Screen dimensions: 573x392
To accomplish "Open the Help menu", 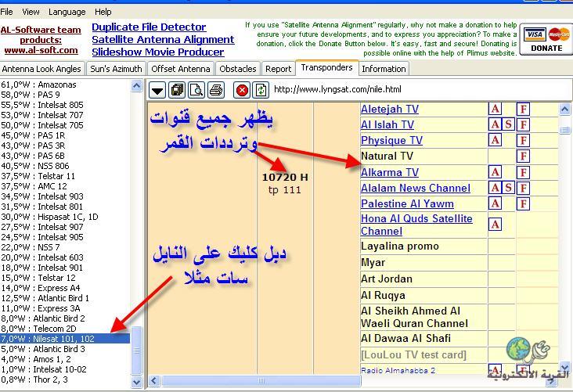I will [x=103, y=12].
